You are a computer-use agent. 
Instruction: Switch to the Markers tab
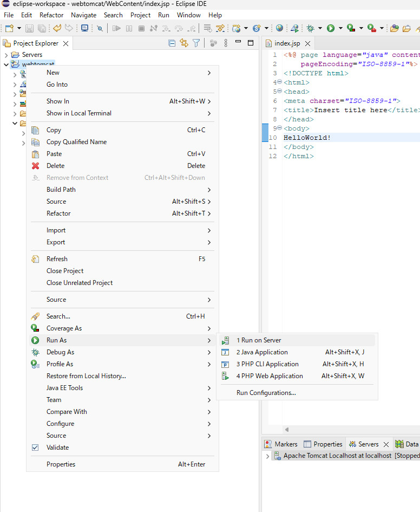(281, 444)
